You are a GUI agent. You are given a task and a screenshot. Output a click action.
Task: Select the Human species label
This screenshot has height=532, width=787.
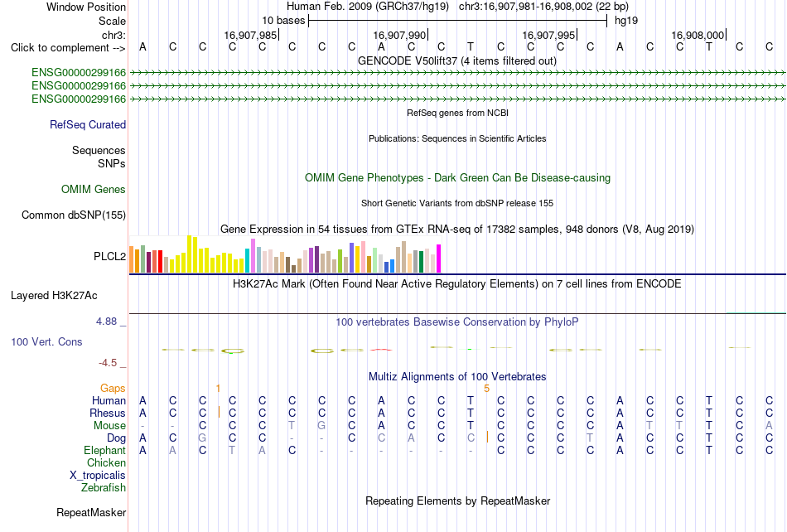pyautogui.click(x=109, y=400)
